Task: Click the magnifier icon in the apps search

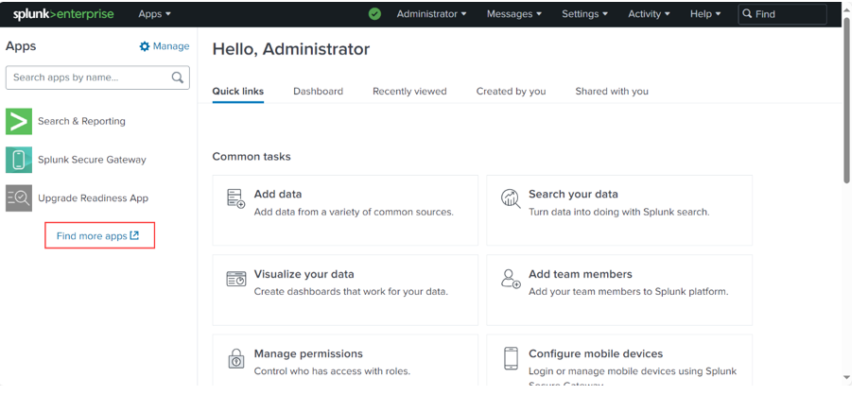Action: tap(178, 77)
